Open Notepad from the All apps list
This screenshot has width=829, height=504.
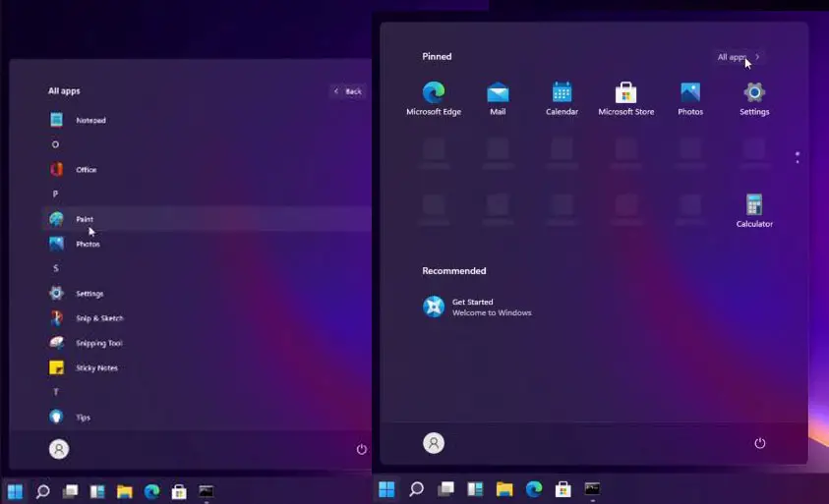pos(207,120)
